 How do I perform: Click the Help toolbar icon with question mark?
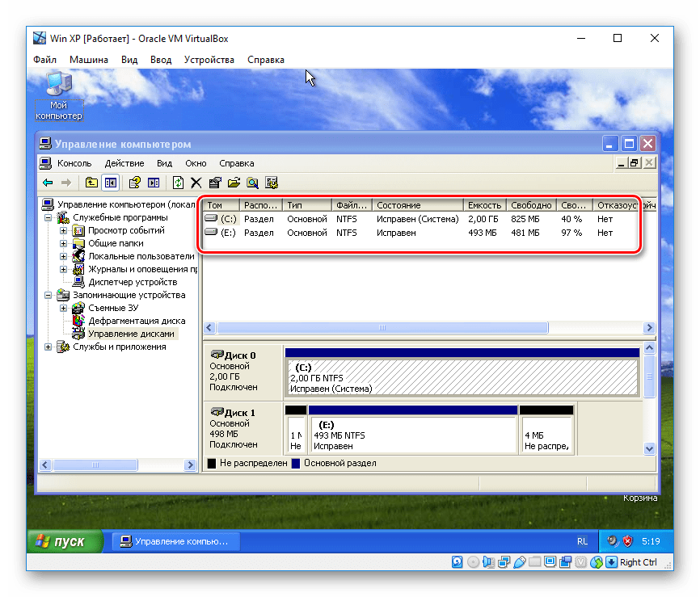pyautogui.click(x=134, y=183)
